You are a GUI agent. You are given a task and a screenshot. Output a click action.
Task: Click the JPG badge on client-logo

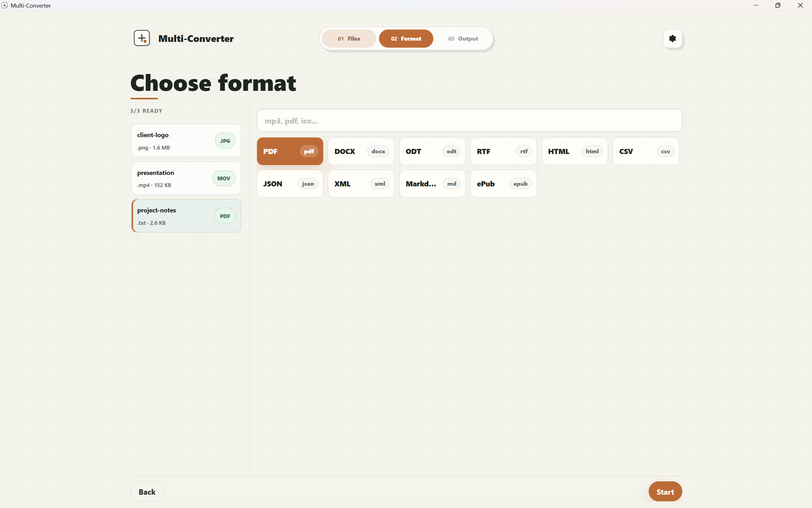[x=225, y=141]
